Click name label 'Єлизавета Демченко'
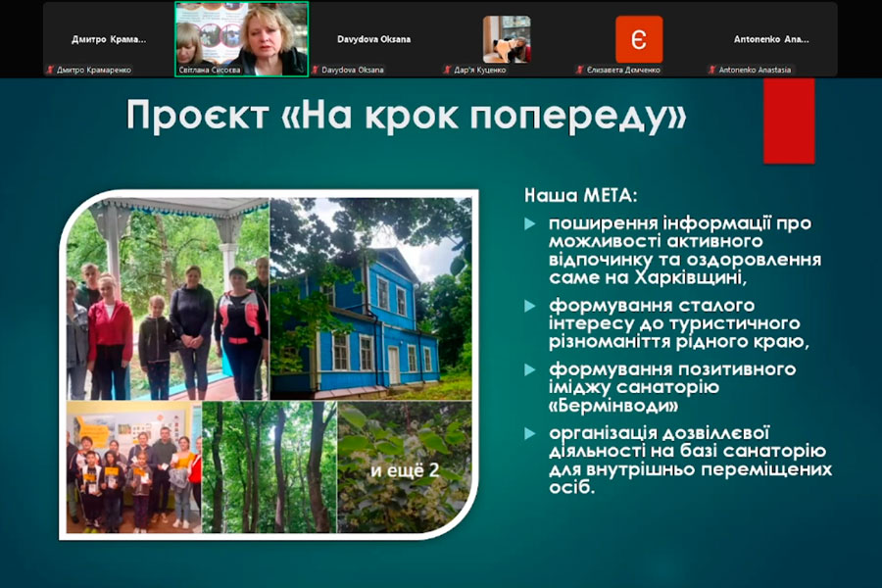This screenshot has width=882, height=588. tap(622, 71)
